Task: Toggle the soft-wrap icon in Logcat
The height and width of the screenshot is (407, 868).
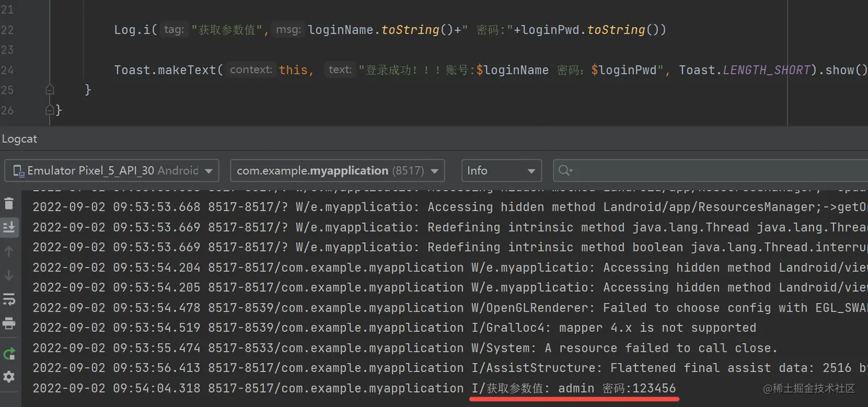Action: [x=9, y=300]
